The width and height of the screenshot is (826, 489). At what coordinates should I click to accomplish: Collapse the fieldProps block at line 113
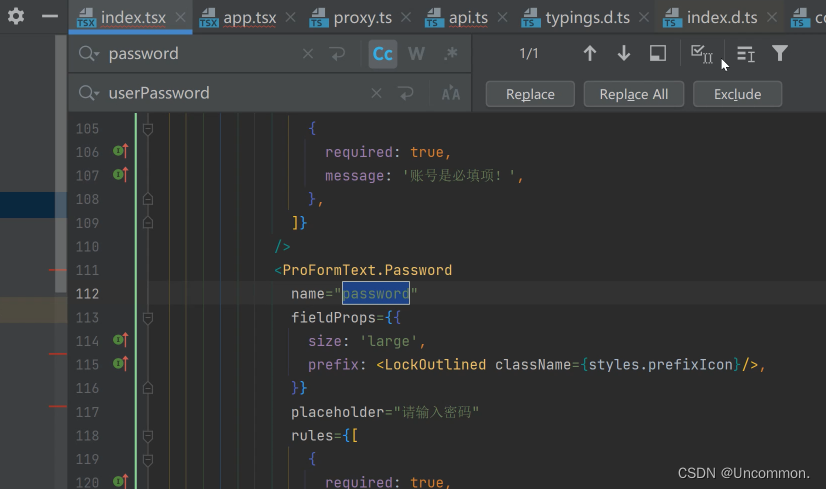click(x=148, y=318)
